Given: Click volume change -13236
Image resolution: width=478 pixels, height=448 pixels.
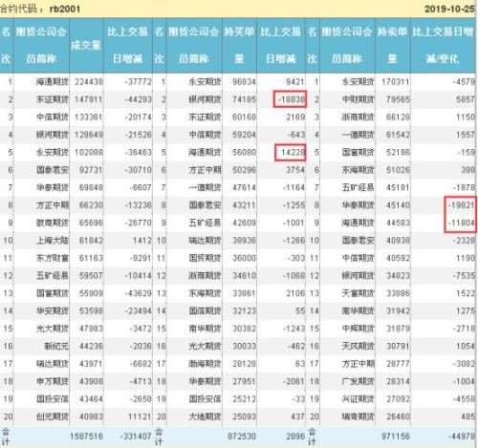Looking at the screenshot, I should pyautogui.click(x=138, y=205).
